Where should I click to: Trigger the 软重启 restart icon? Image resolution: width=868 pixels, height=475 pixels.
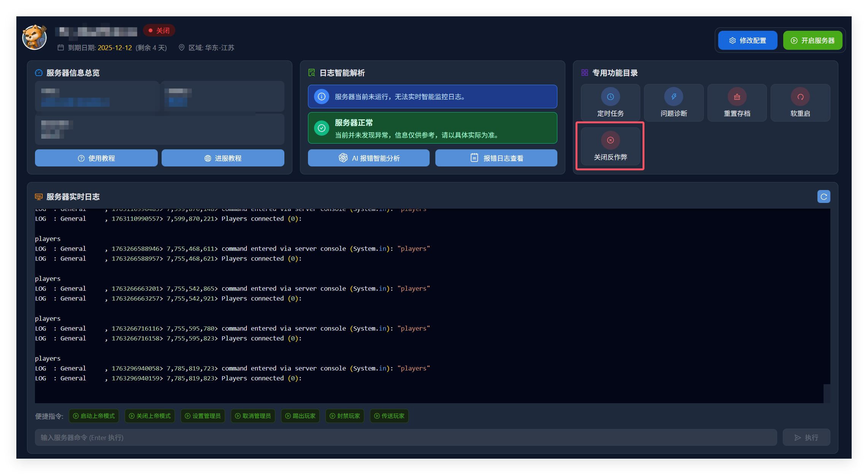[800, 97]
